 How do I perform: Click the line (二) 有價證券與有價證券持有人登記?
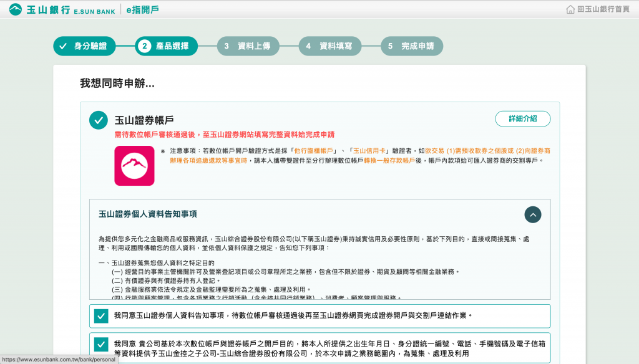tap(166, 280)
